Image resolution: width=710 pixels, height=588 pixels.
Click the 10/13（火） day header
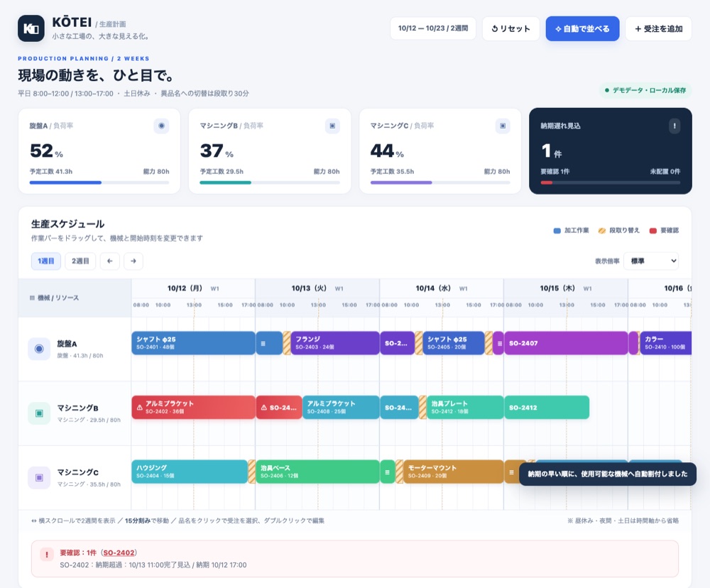pyautogui.click(x=317, y=288)
